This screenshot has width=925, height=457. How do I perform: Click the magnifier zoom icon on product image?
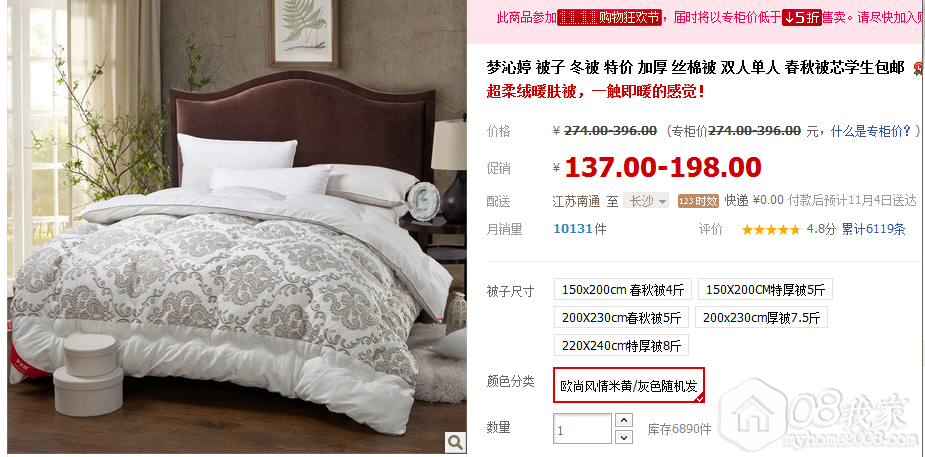(455, 442)
